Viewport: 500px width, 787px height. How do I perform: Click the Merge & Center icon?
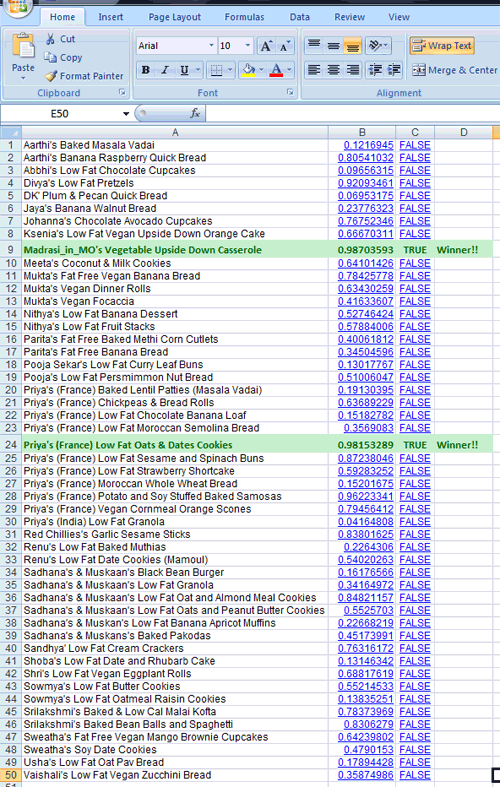point(419,70)
